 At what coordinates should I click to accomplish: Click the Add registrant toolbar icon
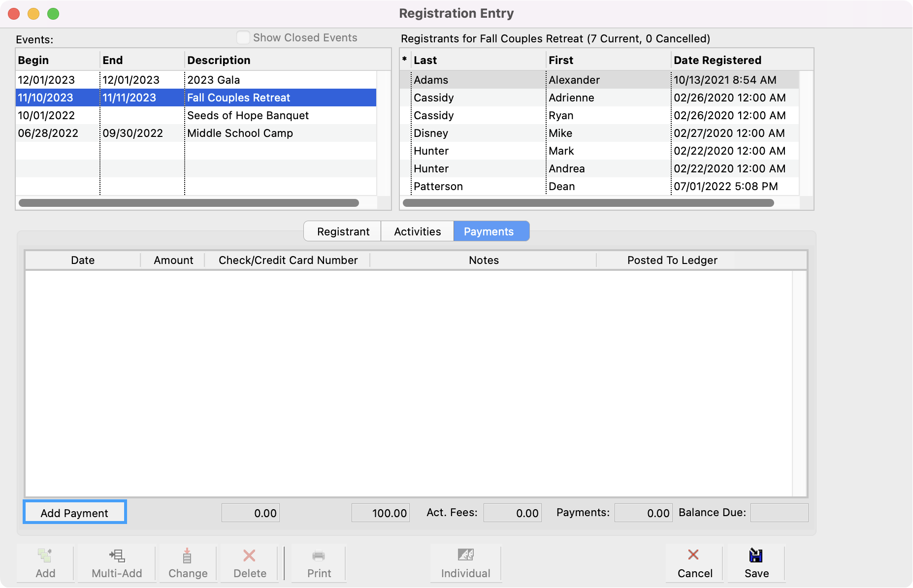tap(45, 556)
